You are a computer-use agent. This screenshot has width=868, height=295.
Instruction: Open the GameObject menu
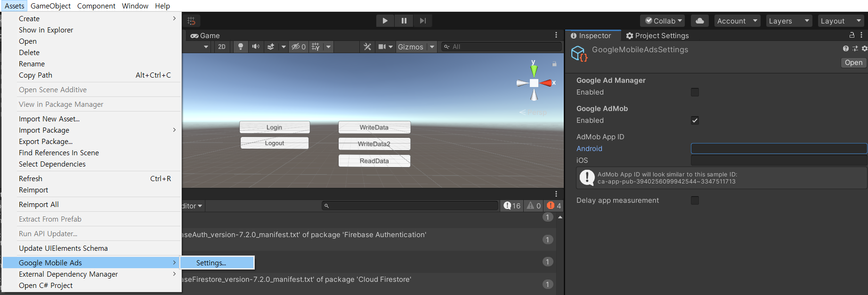pyautogui.click(x=51, y=6)
